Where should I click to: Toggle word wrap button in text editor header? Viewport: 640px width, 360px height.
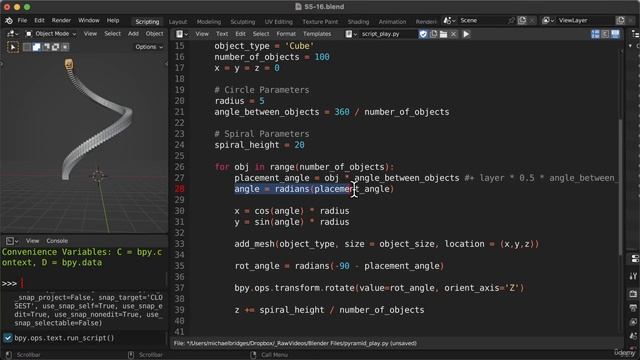click(x=605, y=34)
